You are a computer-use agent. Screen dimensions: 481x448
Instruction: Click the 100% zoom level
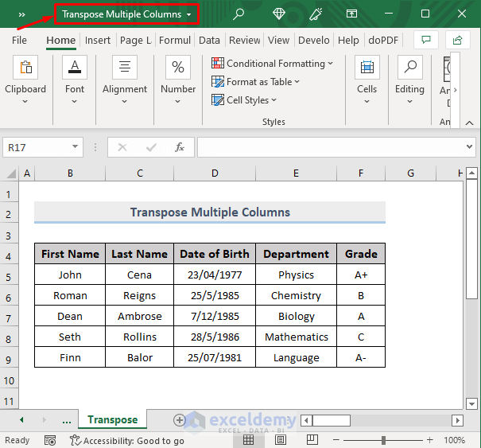[454, 440]
